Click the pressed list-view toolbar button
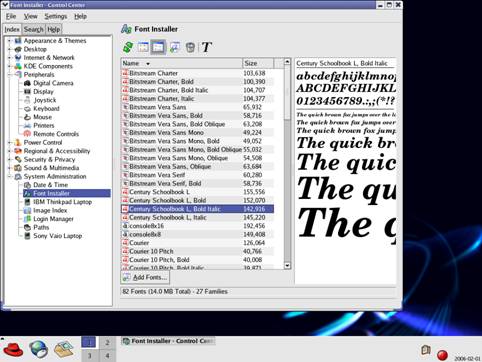Screen dimensions: 482x362 [158, 47]
